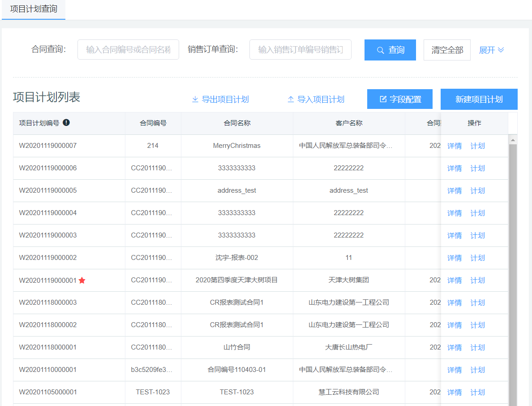Open 详情 for the 山竹合同 row
The width and height of the screenshot is (532, 406).
(x=454, y=348)
